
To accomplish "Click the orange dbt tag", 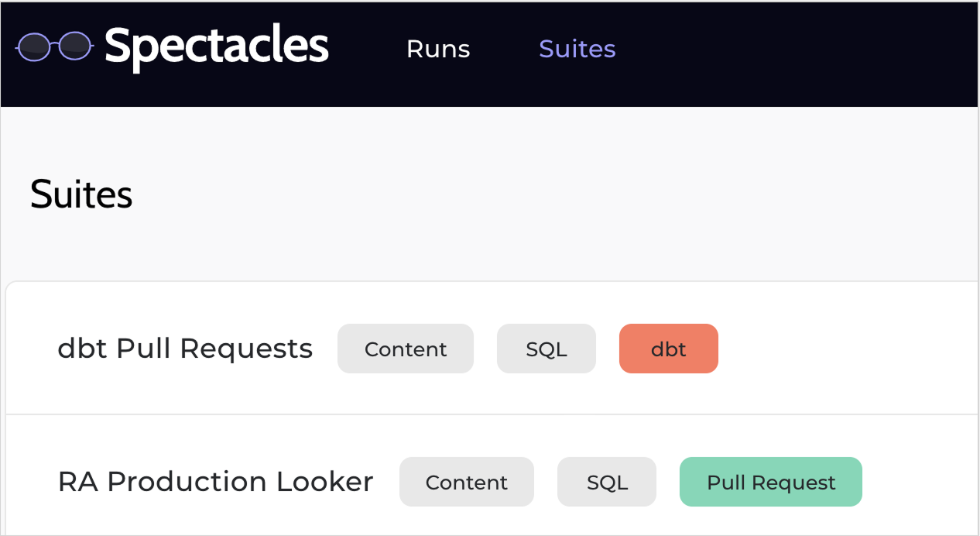I will click(669, 349).
